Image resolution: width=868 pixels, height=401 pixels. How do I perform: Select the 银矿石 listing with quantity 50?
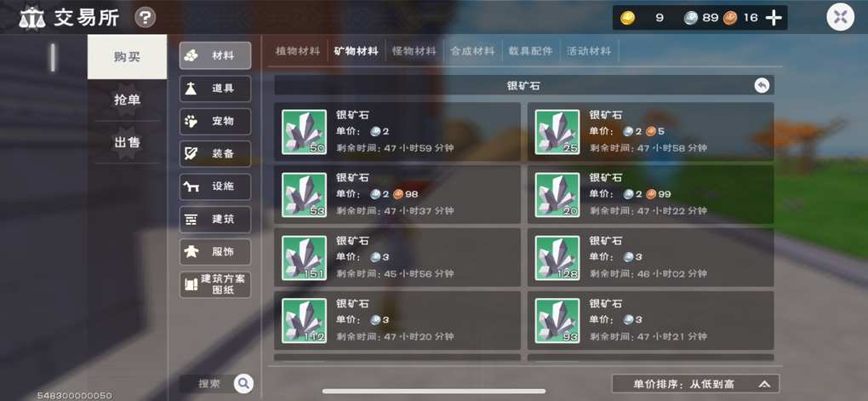point(397,132)
